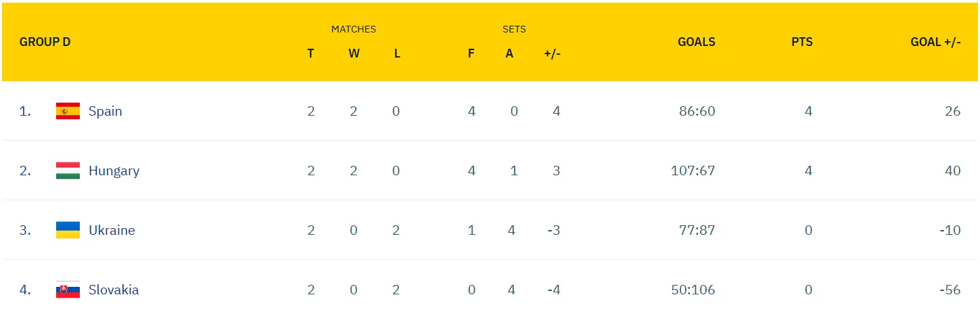Click the GOALS column header

point(696,42)
